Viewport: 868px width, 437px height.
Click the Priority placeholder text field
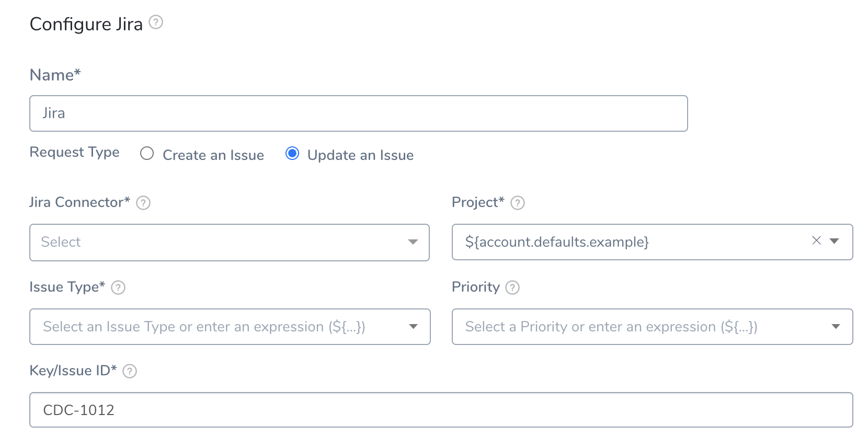[x=611, y=327]
